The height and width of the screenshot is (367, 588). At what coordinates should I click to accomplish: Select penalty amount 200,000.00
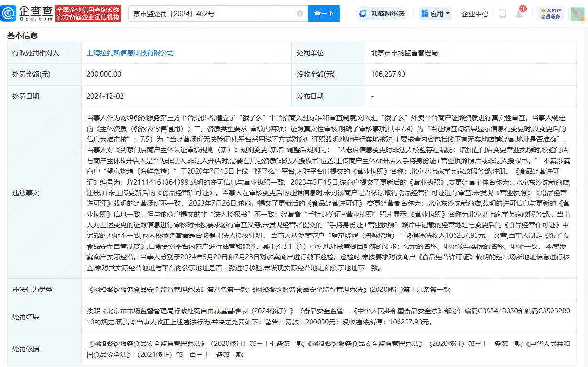(x=104, y=74)
